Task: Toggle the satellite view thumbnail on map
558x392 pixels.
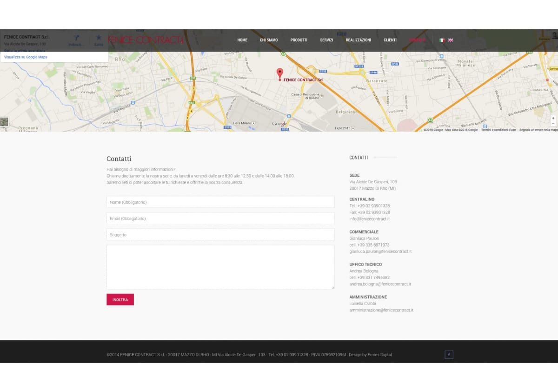Action: (4, 122)
